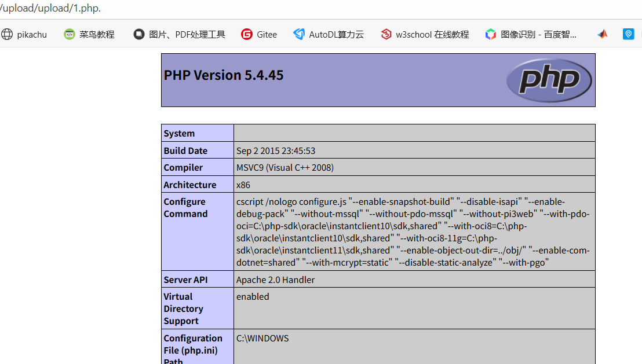
Task: Select the MSVC9 (Visual C++ 2008) value
Action: (x=285, y=168)
